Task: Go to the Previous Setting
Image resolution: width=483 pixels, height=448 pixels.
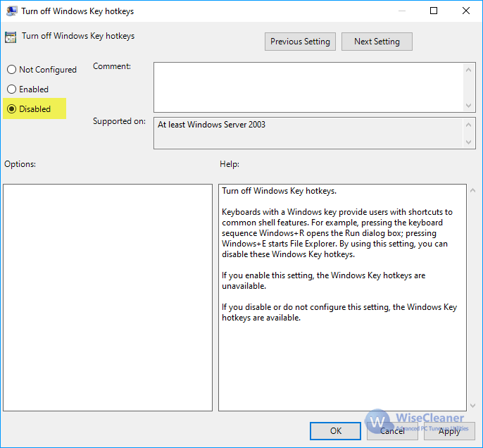Action: click(300, 42)
